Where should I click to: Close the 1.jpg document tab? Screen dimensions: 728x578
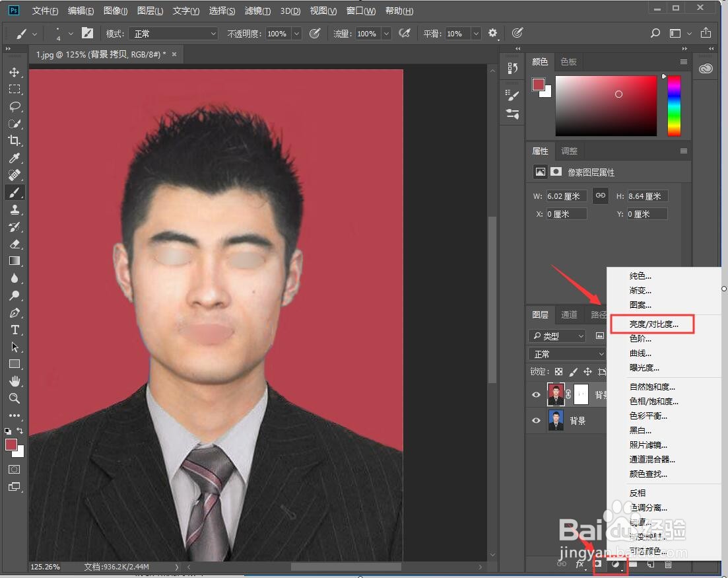pyautogui.click(x=174, y=54)
